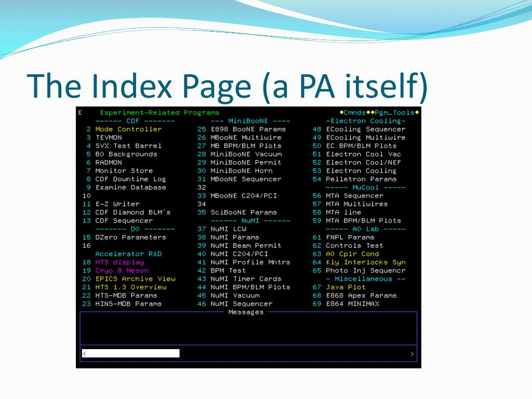Select the E page letter field
The width and height of the screenshot is (532, 399).
click(79, 112)
